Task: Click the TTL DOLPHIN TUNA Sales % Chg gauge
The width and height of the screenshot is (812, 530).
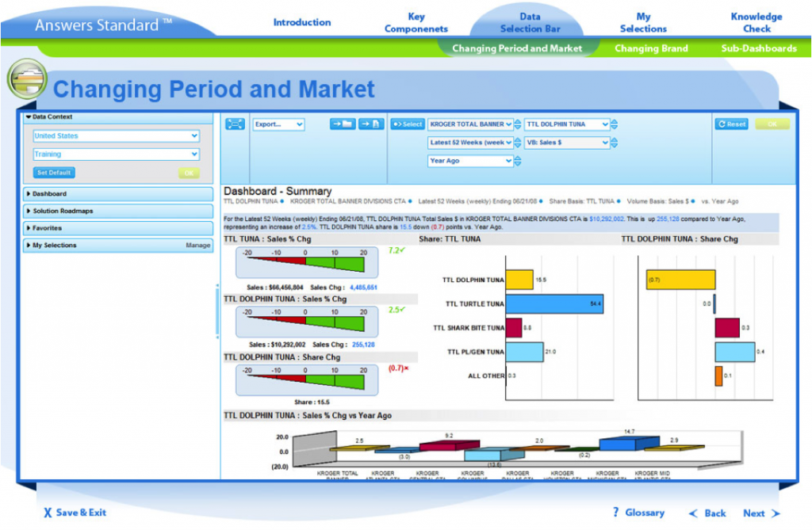Action: pyautogui.click(x=307, y=322)
